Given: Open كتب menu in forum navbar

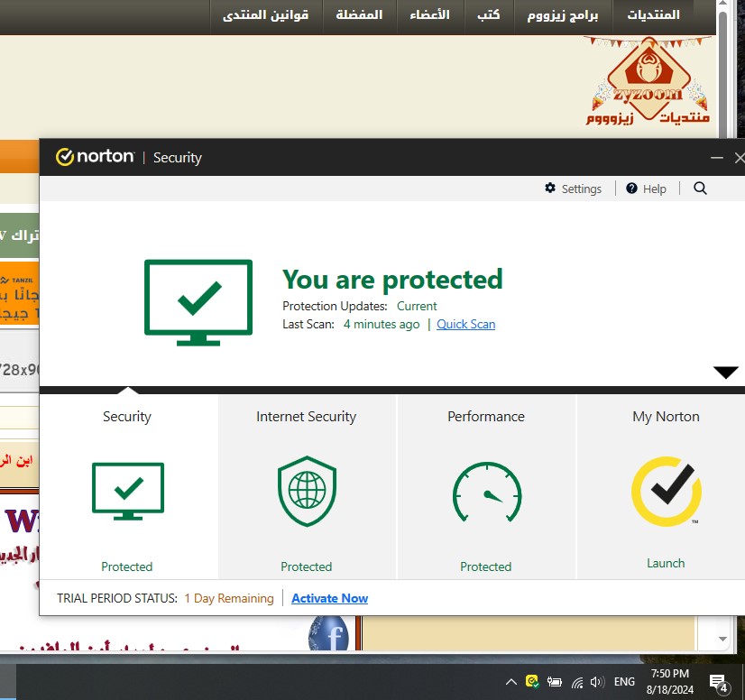Looking at the screenshot, I should (489, 15).
